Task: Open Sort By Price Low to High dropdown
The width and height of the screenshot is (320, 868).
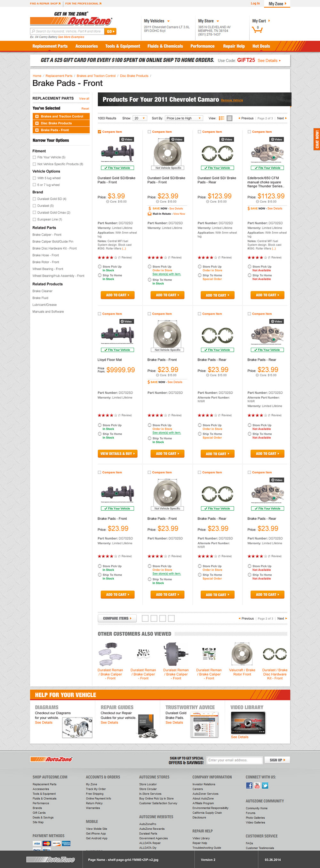Action: pos(184,118)
